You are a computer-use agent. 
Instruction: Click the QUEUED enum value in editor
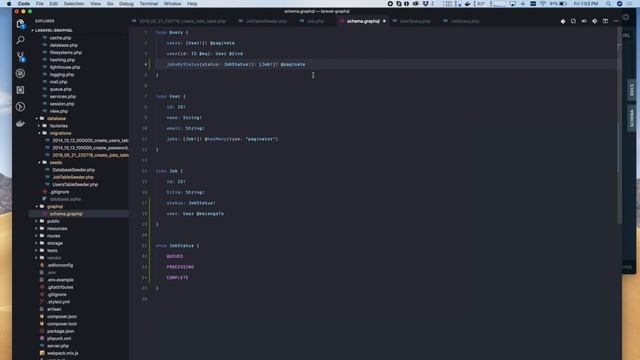175,256
